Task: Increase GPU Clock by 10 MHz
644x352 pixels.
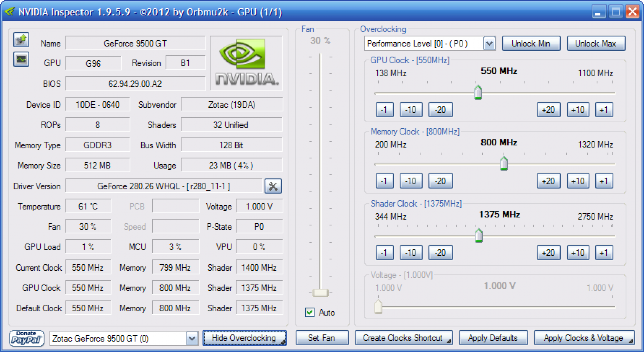Action: (578, 110)
